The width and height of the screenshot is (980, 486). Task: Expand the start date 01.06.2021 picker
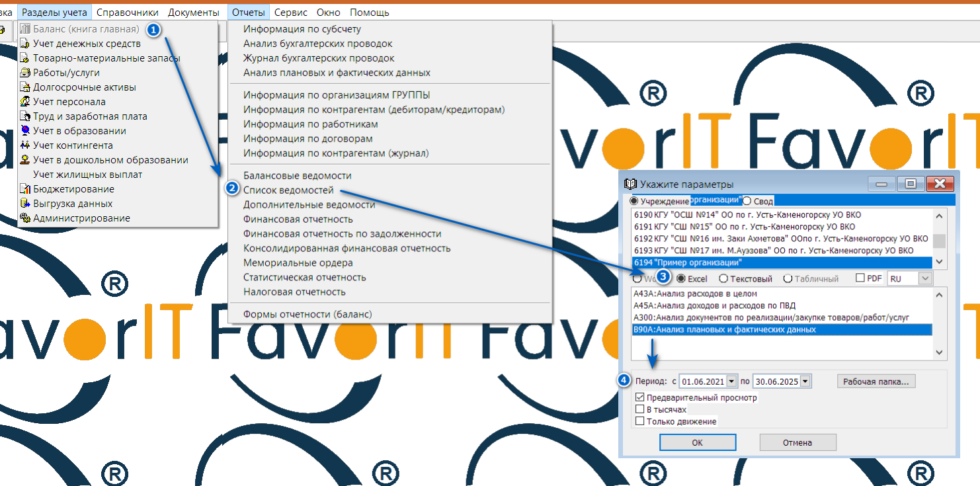[x=731, y=382]
